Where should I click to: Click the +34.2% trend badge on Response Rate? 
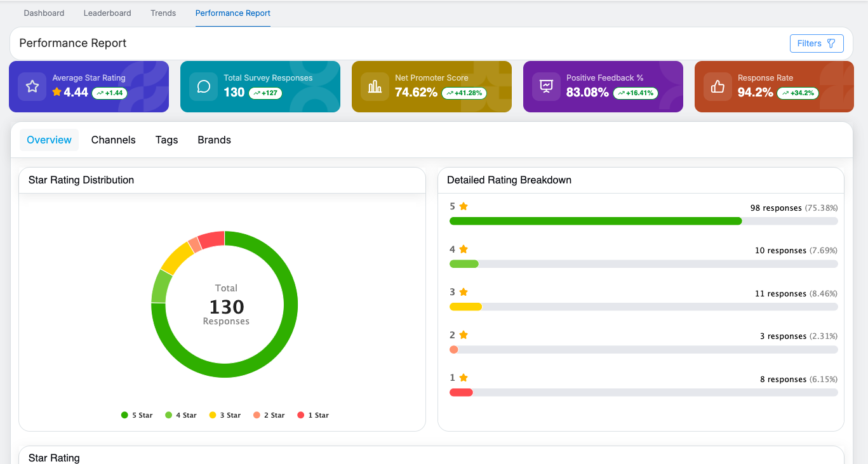tap(798, 93)
